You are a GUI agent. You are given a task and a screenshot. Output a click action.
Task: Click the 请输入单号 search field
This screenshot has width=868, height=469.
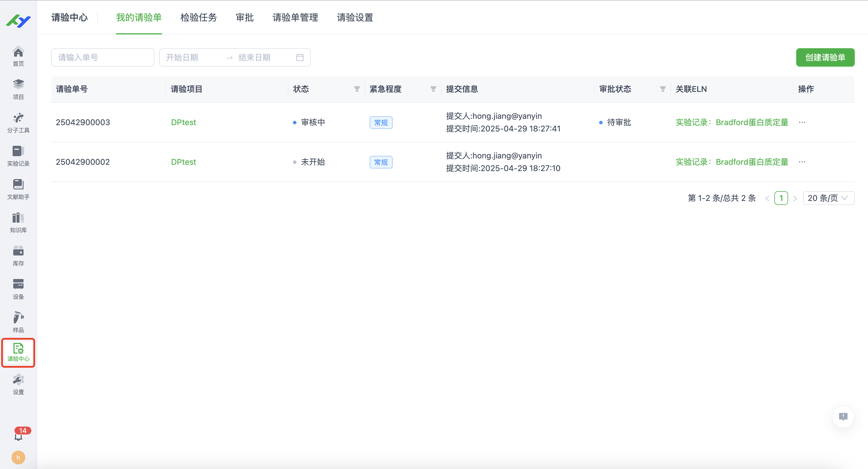tap(103, 58)
